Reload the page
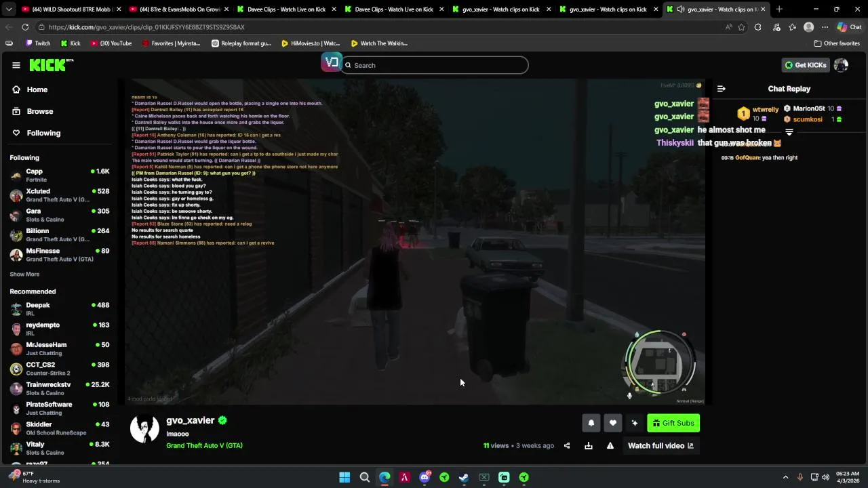868x488 pixels. point(25,27)
